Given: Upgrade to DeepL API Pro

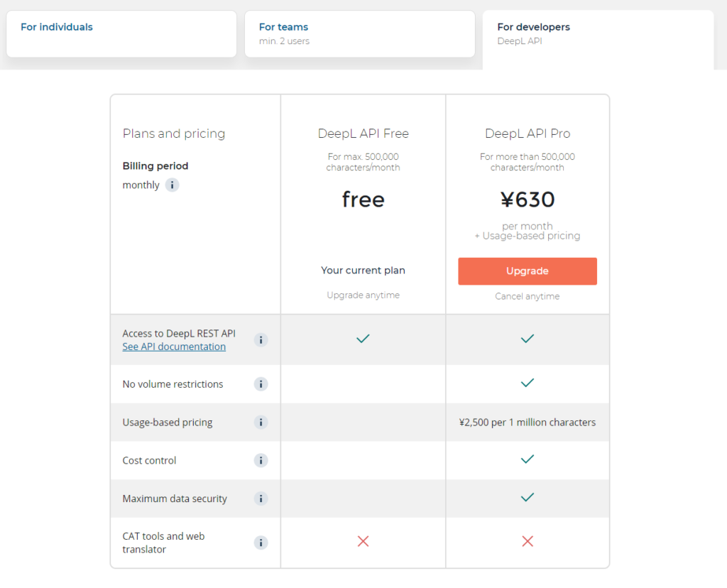Looking at the screenshot, I should (x=528, y=271).
